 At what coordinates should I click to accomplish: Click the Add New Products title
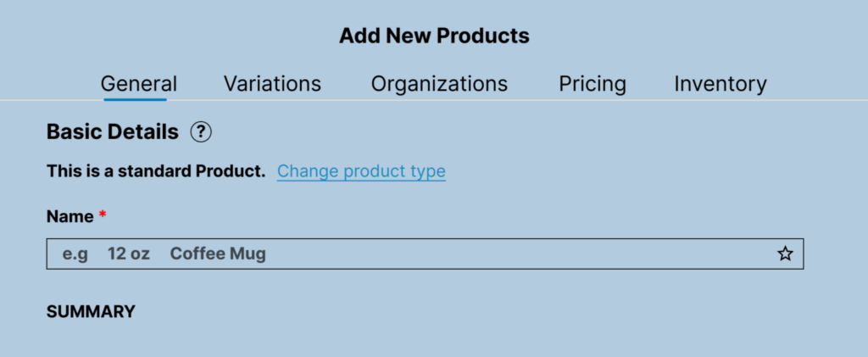(x=434, y=36)
